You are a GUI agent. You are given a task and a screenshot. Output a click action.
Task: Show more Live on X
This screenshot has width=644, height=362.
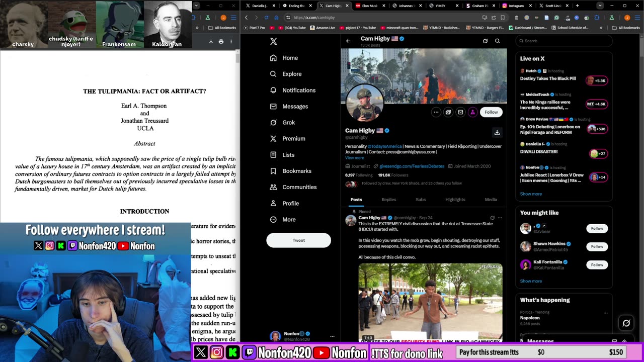pyautogui.click(x=531, y=194)
